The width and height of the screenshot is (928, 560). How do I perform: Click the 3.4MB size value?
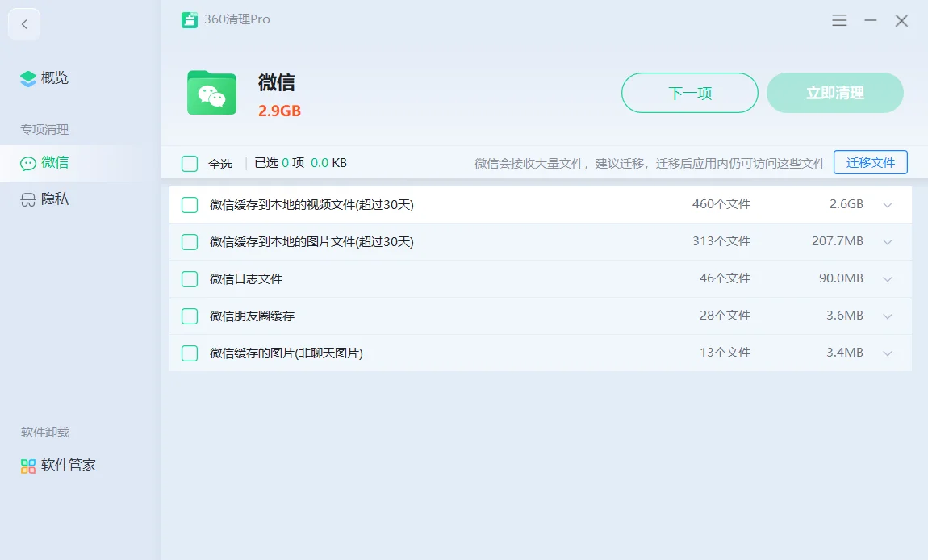845,353
